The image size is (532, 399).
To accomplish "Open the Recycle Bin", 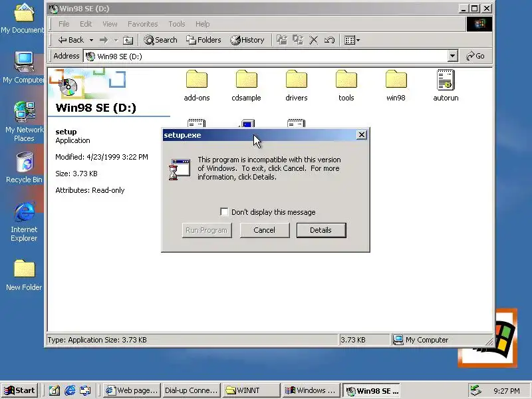I will pyautogui.click(x=24, y=167).
